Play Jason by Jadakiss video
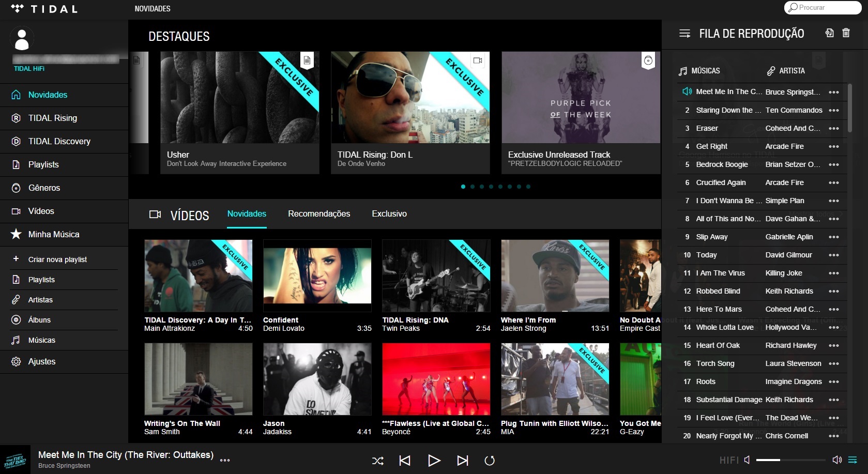Image resolution: width=868 pixels, height=474 pixels. click(x=317, y=379)
